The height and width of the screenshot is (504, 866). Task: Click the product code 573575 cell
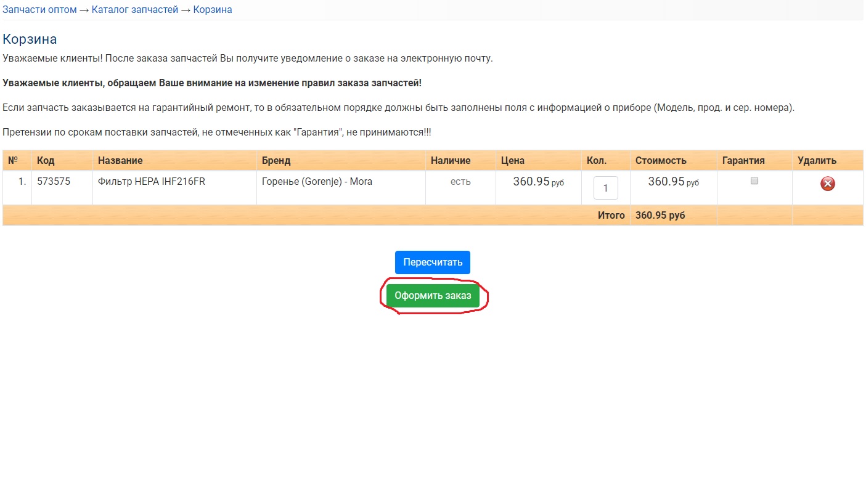54,182
